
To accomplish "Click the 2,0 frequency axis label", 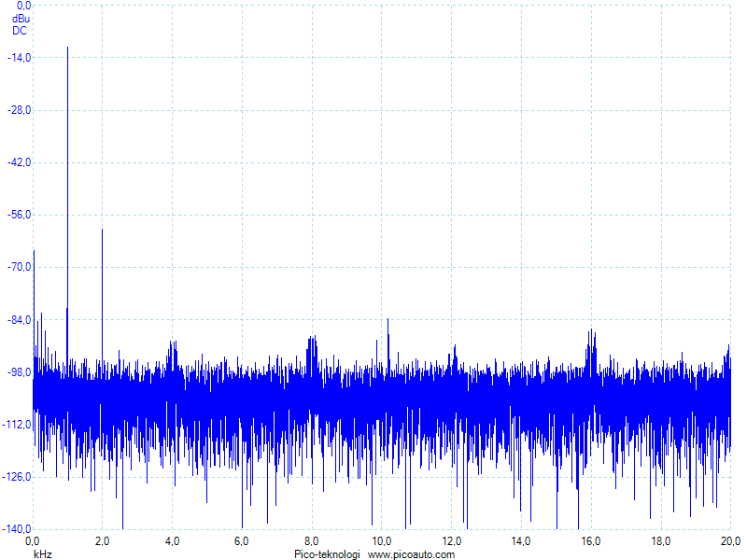I will (x=102, y=541).
